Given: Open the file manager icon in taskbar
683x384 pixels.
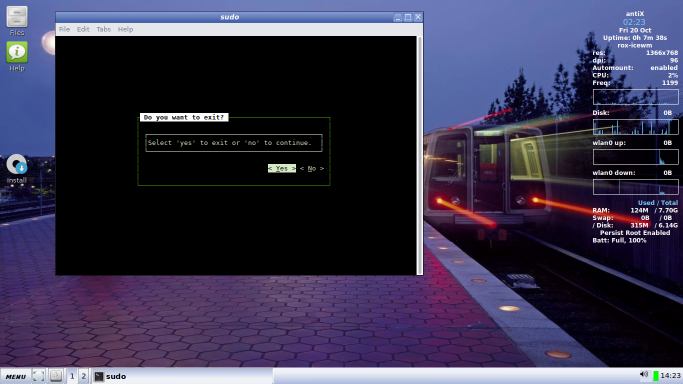Looking at the screenshot, I should [x=56, y=376].
